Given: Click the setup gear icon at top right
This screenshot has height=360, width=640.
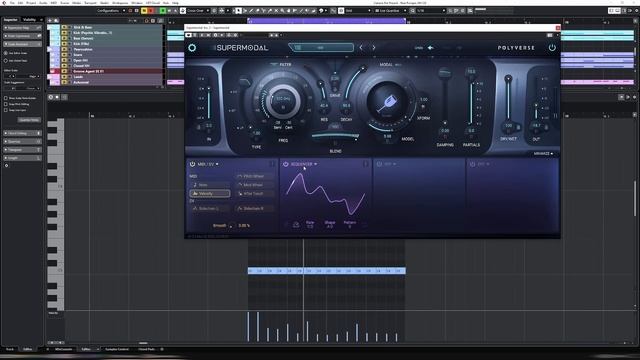Looking at the screenshot, I should tap(636, 11).
